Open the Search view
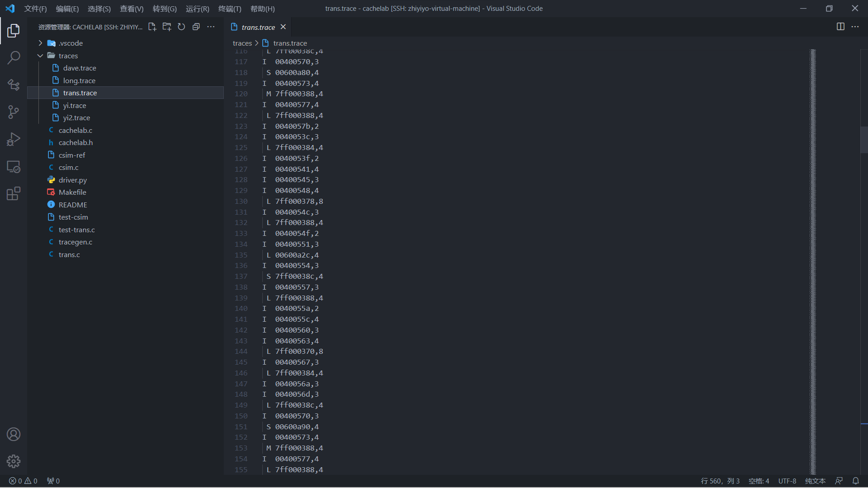Screen dimensions: 868x488 (14, 57)
